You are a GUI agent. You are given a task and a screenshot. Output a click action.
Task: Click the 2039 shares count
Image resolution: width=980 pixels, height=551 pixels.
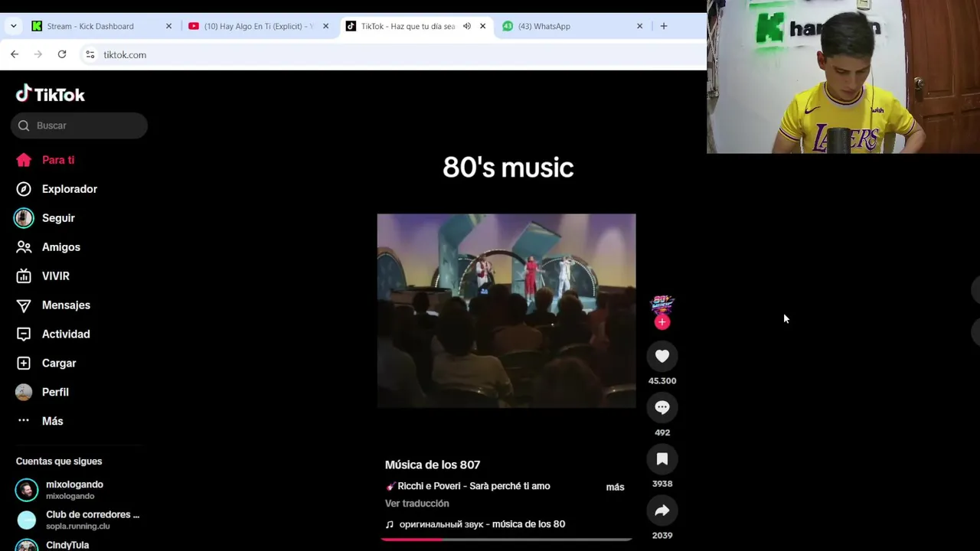pyautogui.click(x=662, y=536)
